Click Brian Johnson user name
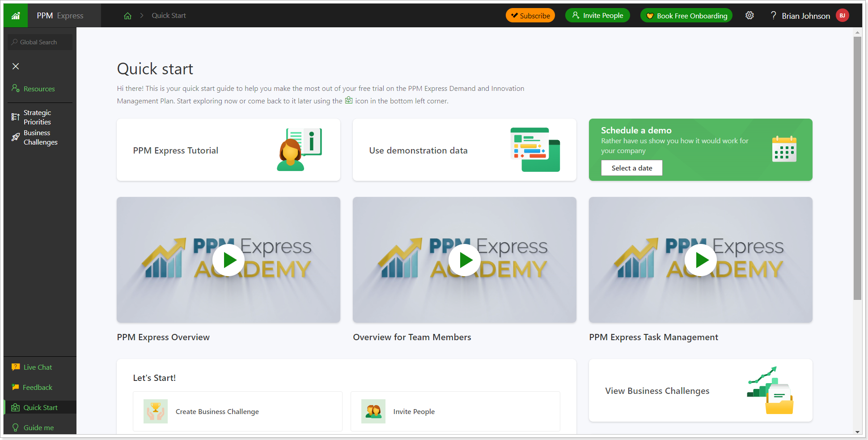Screen dimensions: 868x440 806,16
